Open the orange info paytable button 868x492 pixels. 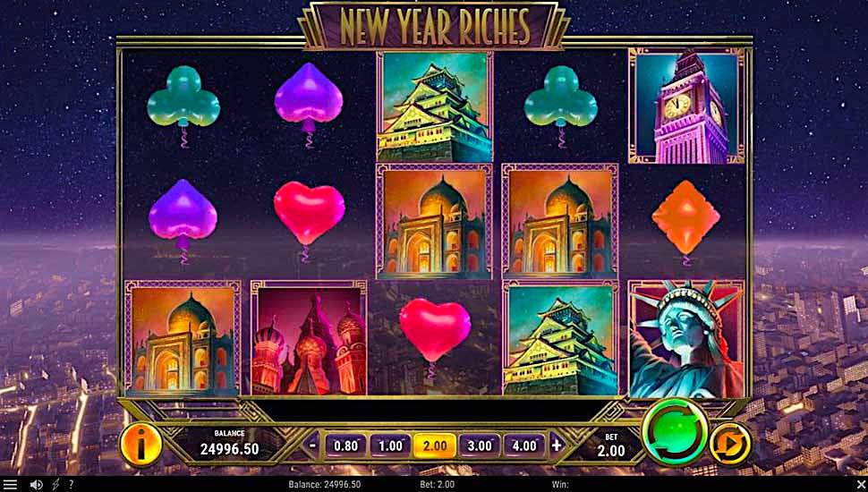tap(140, 444)
